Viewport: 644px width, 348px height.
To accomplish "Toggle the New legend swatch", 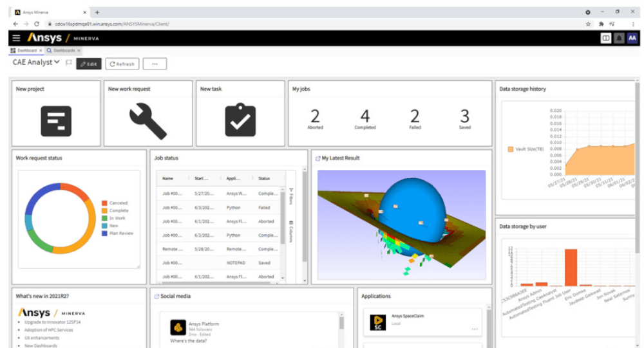I will tap(104, 226).
